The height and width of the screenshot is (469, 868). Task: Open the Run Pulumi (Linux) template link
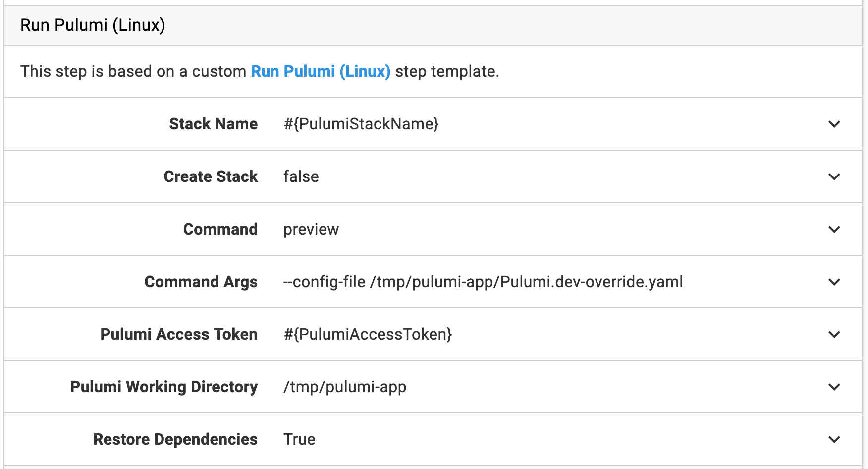click(321, 71)
